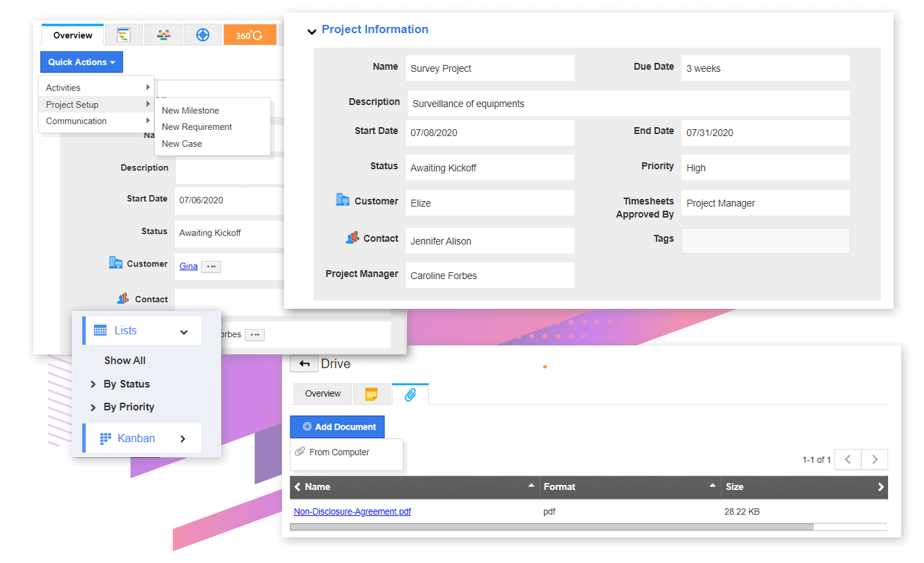Expand the Kanban section

(x=182, y=439)
